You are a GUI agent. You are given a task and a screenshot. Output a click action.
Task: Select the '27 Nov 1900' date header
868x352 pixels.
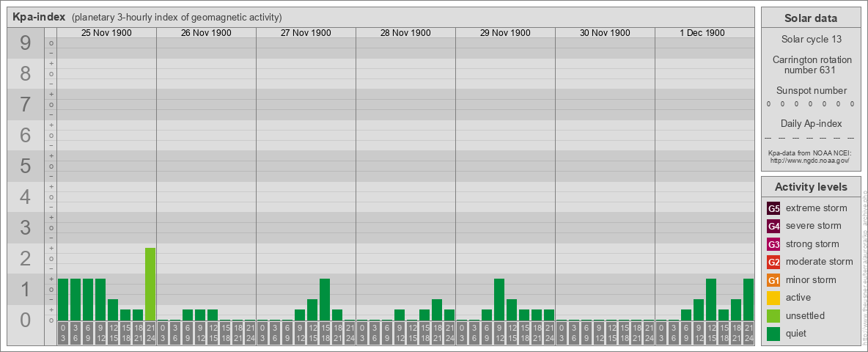(x=306, y=33)
